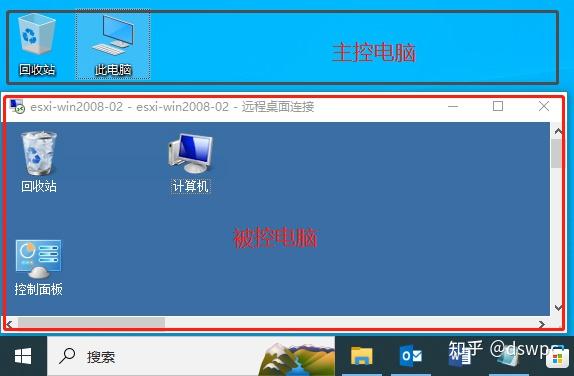Viewport: 574px width, 376px height.
Task: Close the esxi-win2008-02 remote desktop window
Action: [x=544, y=106]
